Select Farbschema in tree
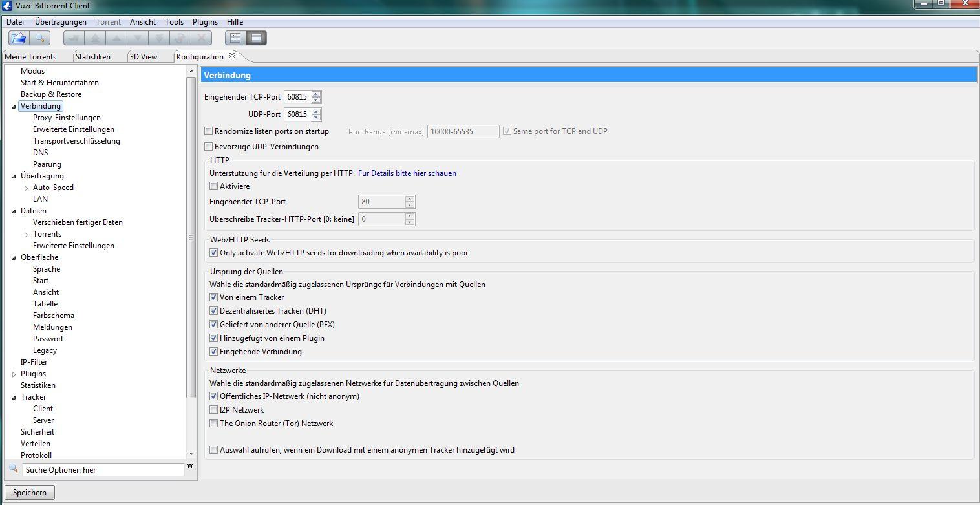Viewport: 980px width, 505px height. [54, 316]
